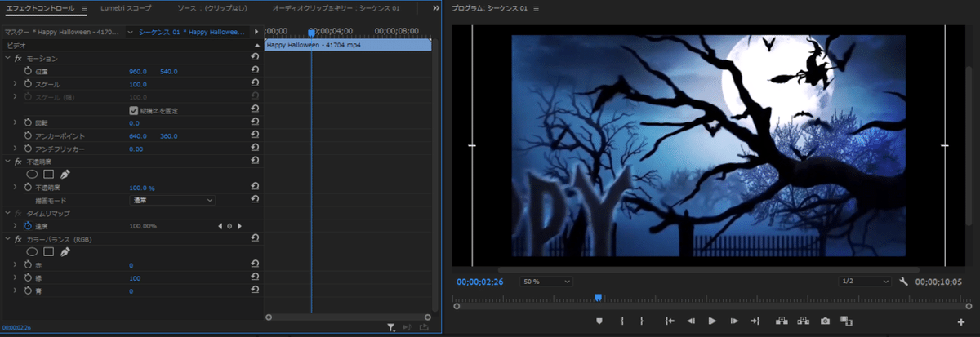Image resolution: width=980 pixels, height=337 pixels.
Task: Reset the 回転 (rotation) parameter
Action: point(255,123)
